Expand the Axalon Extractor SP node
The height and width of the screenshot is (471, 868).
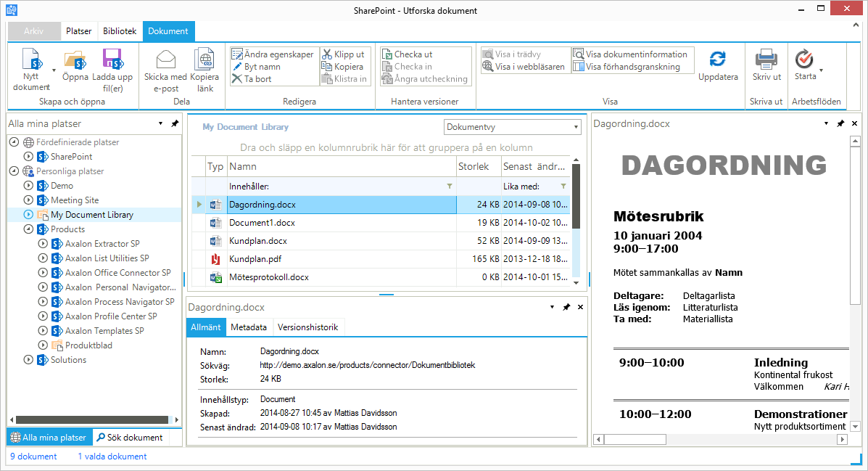43,243
